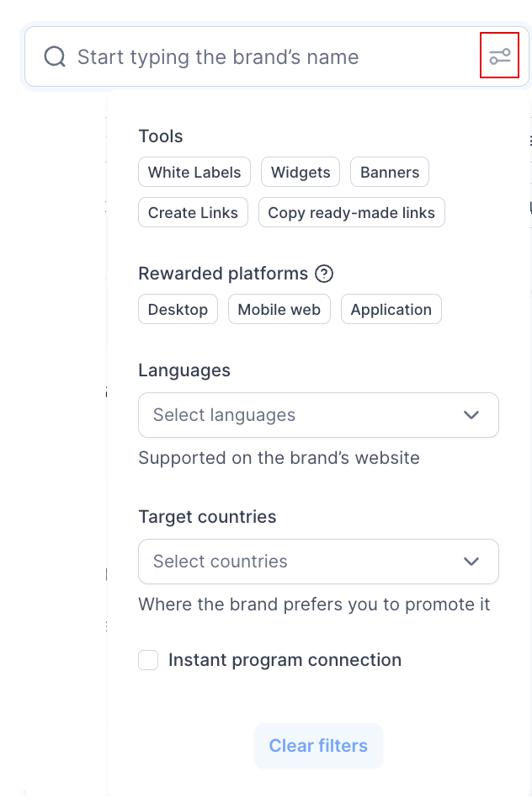Toggle the Widgets tool filter
This screenshot has width=532, height=804.
(x=301, y=173)
